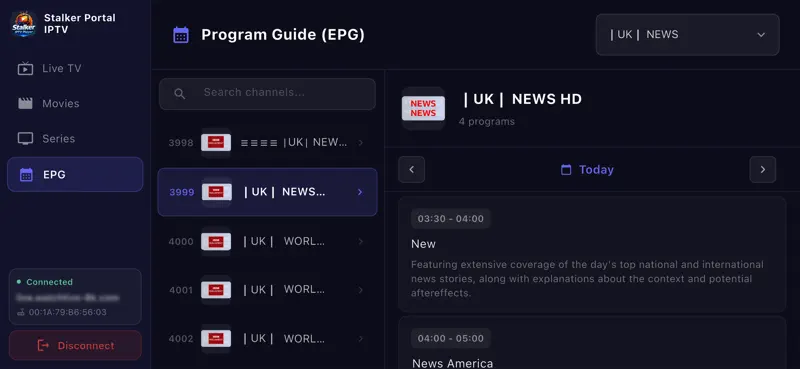Click the program title "New"
This screenshot has width=800, height=369.
point(423,244)
